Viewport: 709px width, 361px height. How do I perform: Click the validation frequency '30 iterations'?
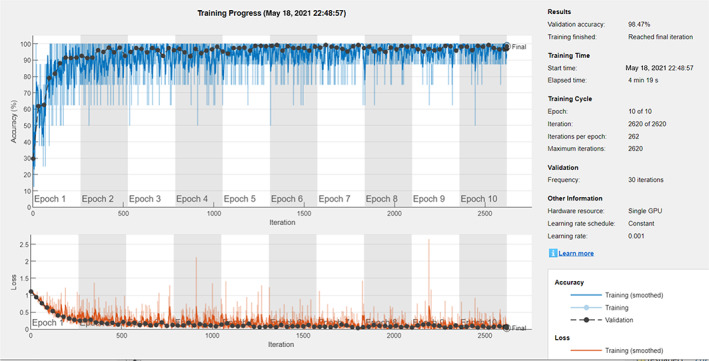click(646, 180)
